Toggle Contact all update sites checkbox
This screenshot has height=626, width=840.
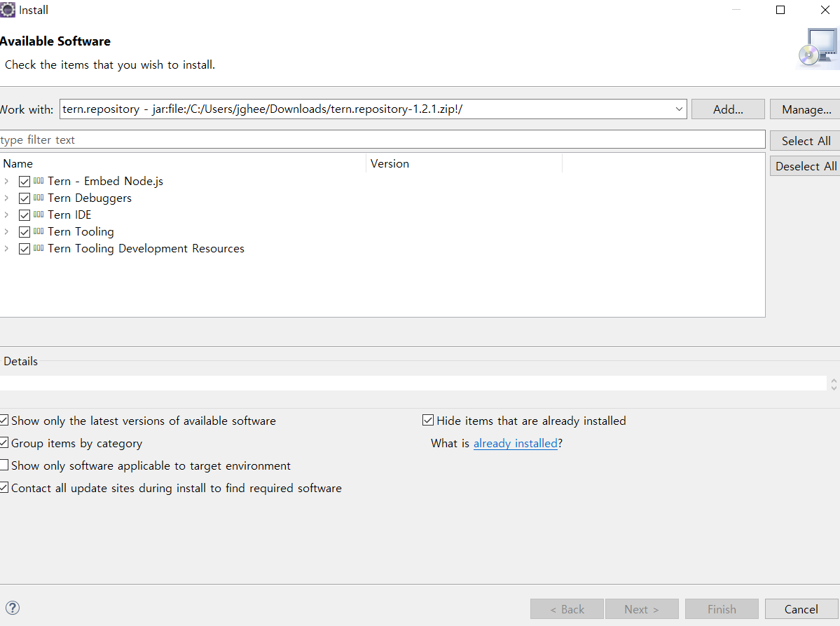coord(4,487)
